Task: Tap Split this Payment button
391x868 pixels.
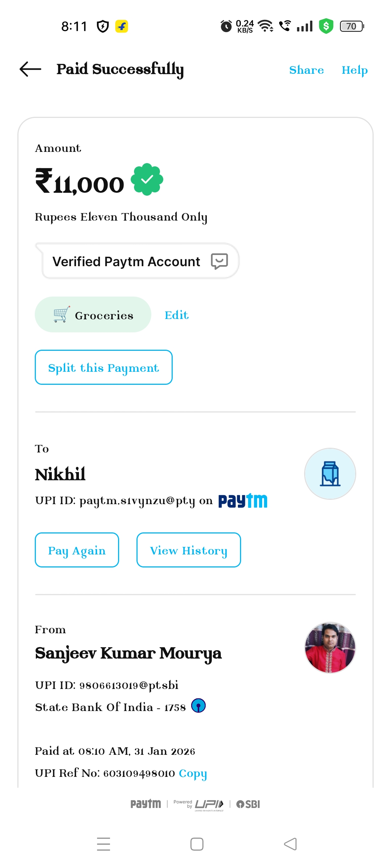Action: [x=104, y=367]
